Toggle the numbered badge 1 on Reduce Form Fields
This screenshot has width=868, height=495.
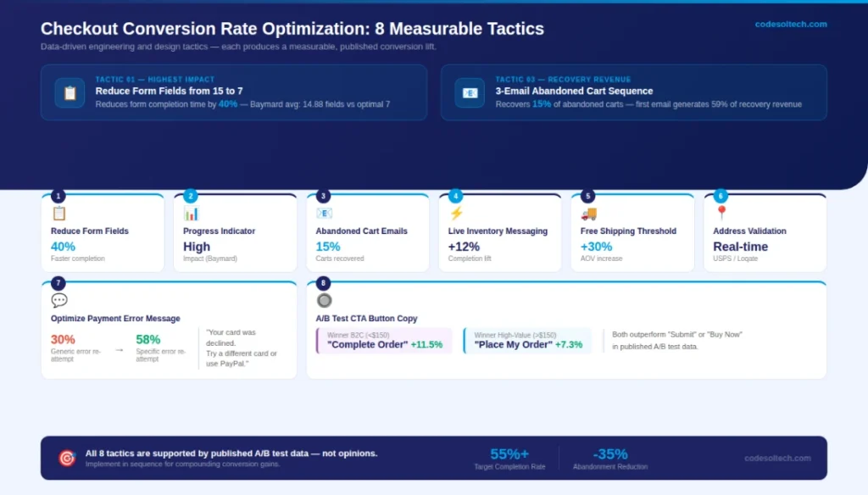(58, 196)
